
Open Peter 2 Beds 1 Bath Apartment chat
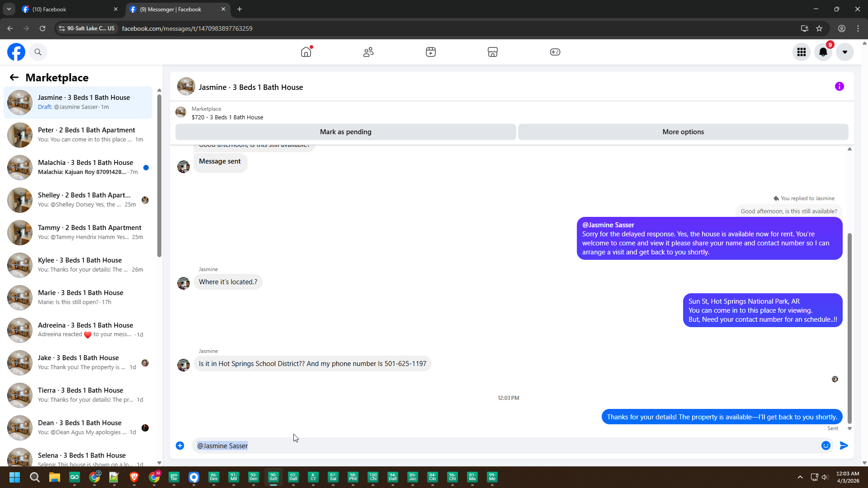[x=78, y=135]
